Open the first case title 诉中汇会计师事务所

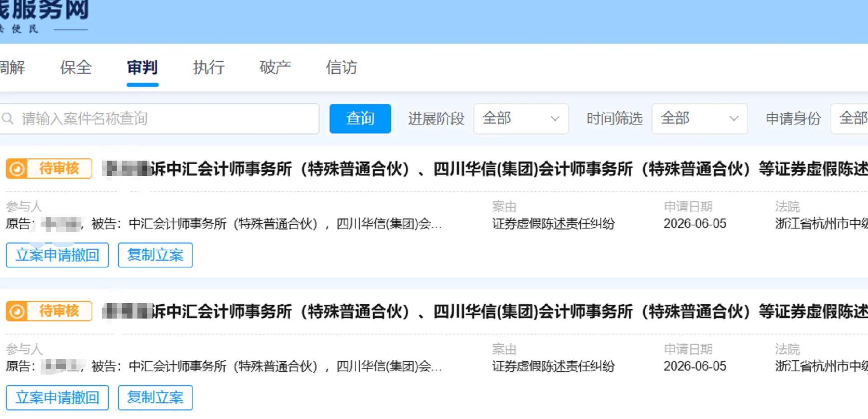pyautogui.click(x=485, y=169)
